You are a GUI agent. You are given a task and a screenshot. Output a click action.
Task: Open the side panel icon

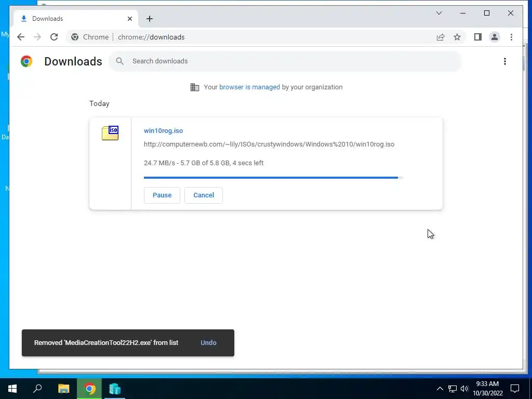478,37
